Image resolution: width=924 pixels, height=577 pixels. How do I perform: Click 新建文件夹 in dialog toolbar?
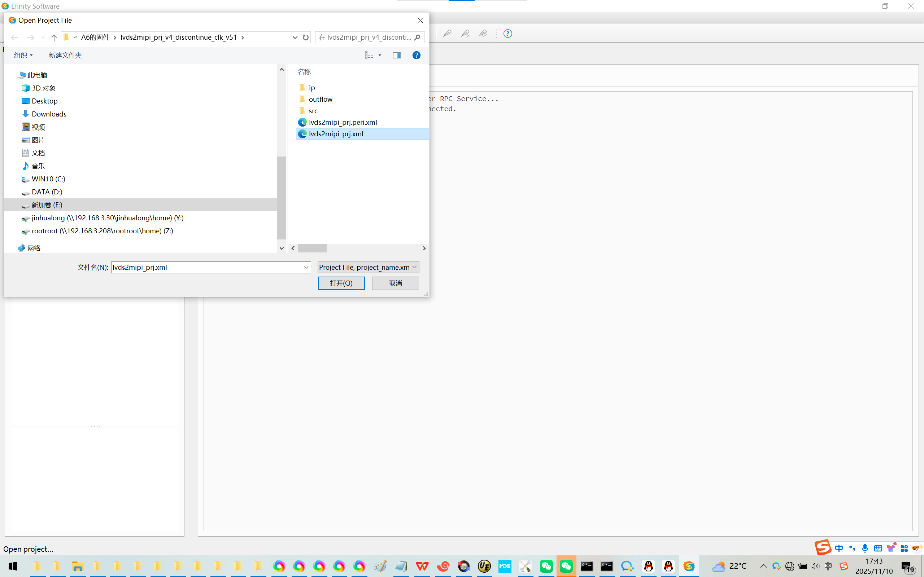65,55
